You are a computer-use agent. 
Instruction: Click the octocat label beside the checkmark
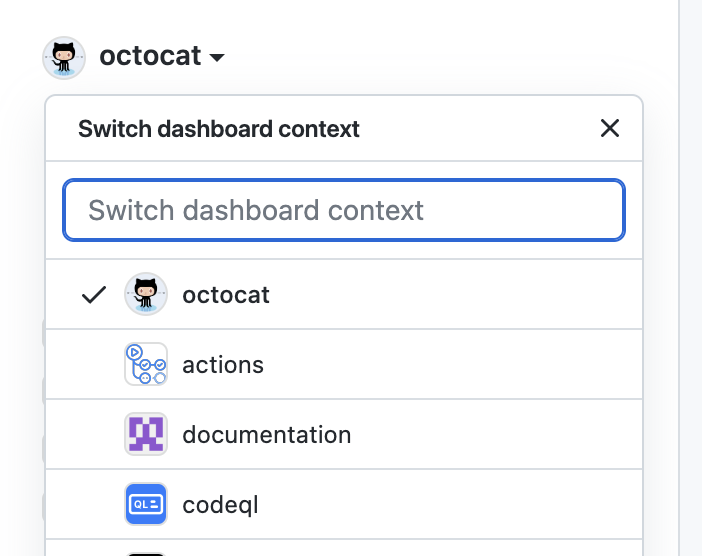pos(226,295)
